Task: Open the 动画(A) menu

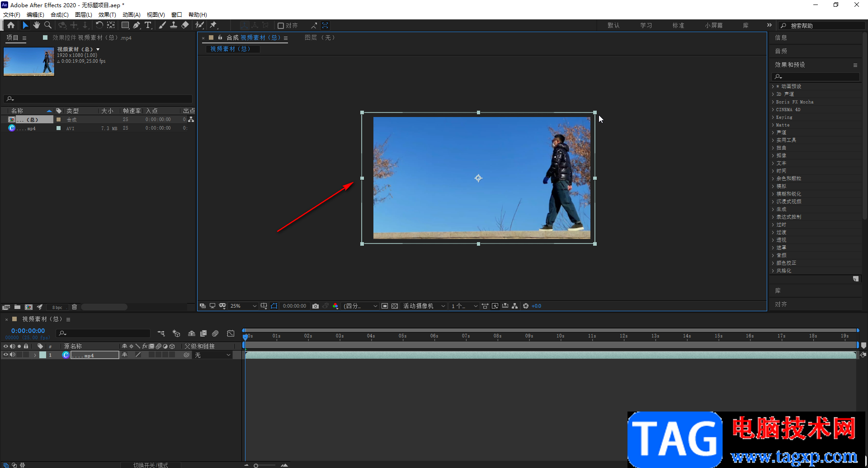Action: click(132, 15)
